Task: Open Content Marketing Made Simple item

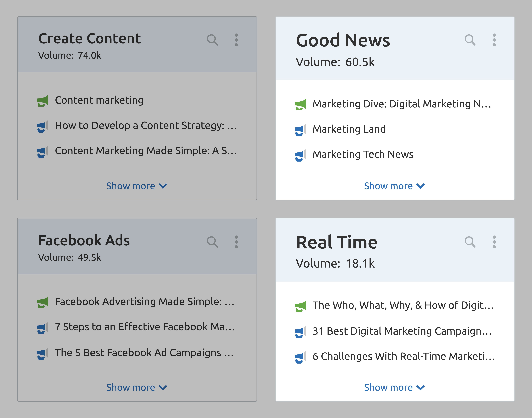Action: click(x=146, y=151)
